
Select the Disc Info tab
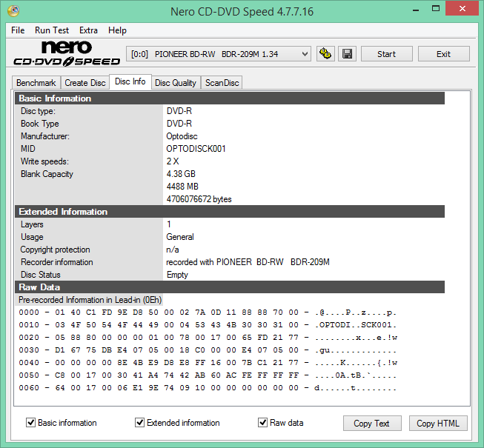coord(130,81)
